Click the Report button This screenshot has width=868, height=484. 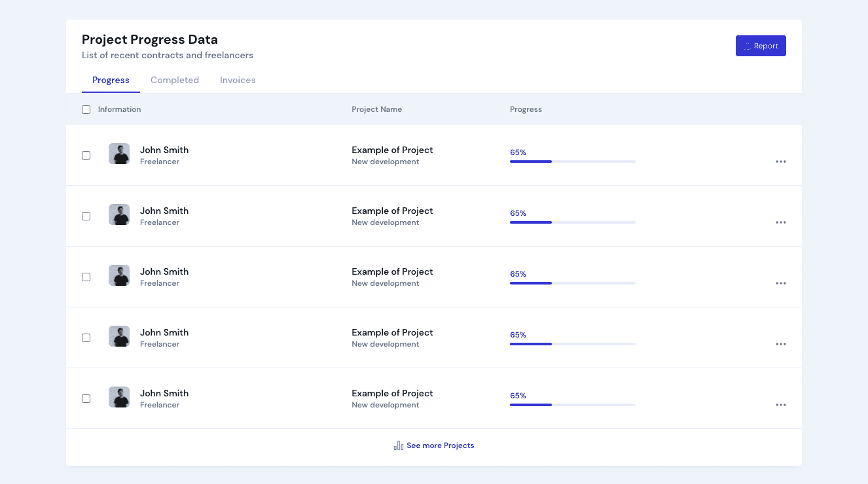tap(761, 46)
